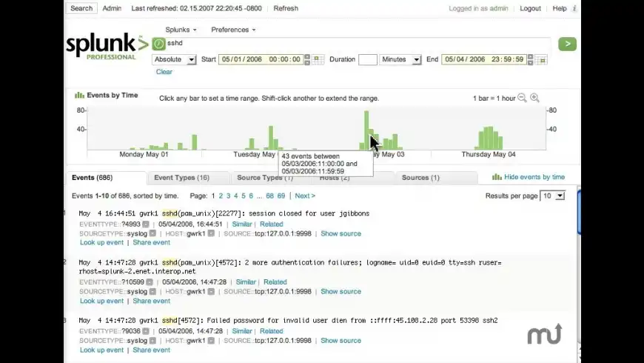Go to results page 2

[221, 196]
